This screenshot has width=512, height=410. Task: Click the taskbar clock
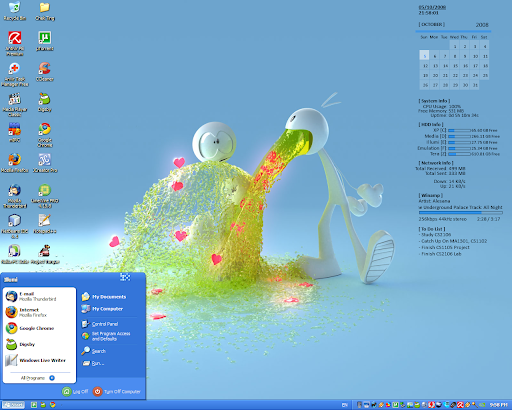499,405
